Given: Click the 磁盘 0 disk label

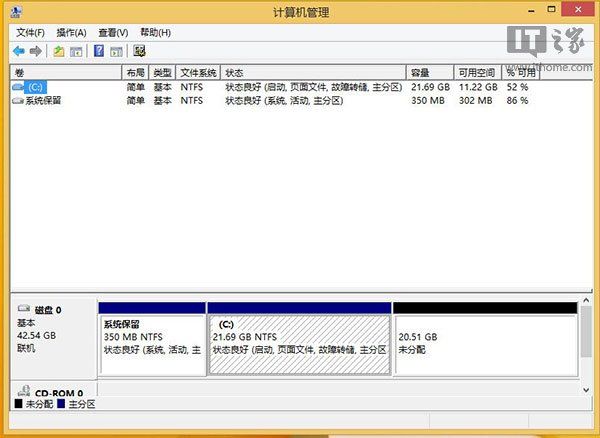Looking at the screenshot, I should click(46, 310).
